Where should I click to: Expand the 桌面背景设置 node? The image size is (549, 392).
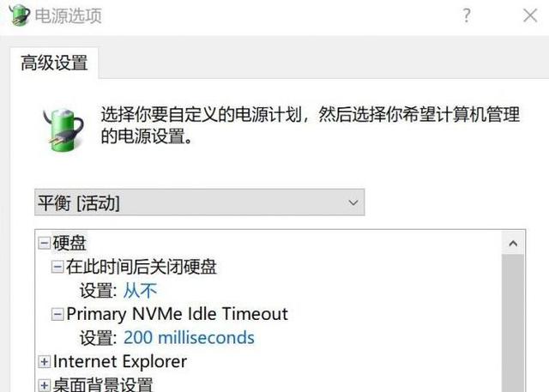coord(44,385)
